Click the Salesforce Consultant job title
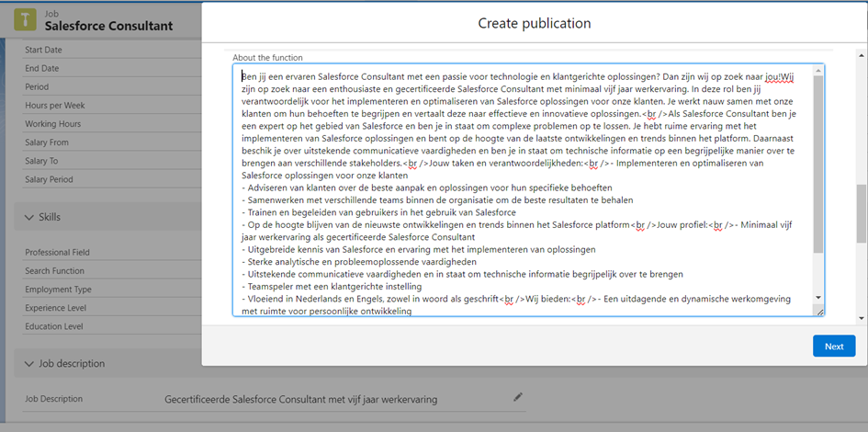Viewport: 868px width, 432px height. (x=108, y=26)
